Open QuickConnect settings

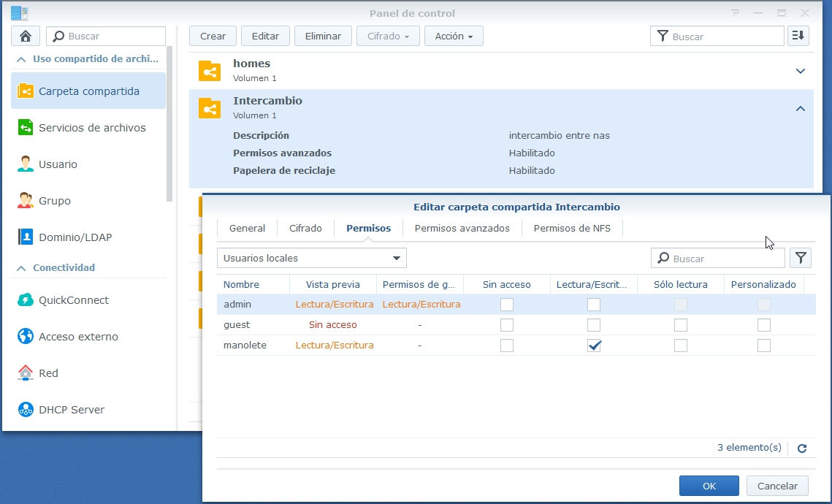pyautogui.click(x=73, y=300)
